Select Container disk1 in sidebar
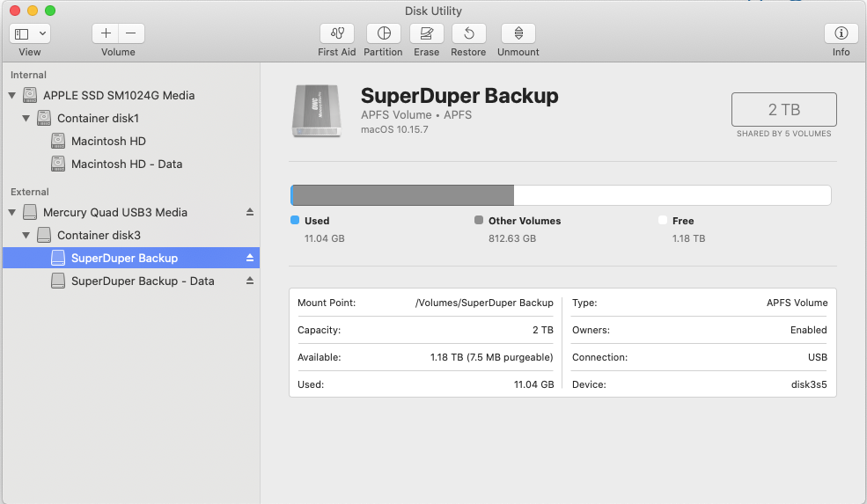 pyautogui.click(x=130, y=118)
